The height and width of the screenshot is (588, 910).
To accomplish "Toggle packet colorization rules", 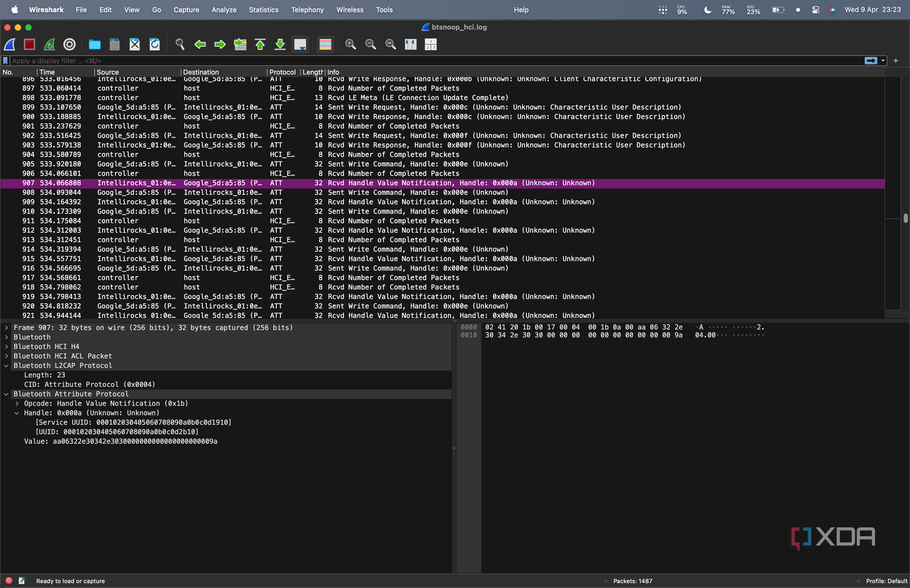I will pyautogui.click(x=325, y=45).
